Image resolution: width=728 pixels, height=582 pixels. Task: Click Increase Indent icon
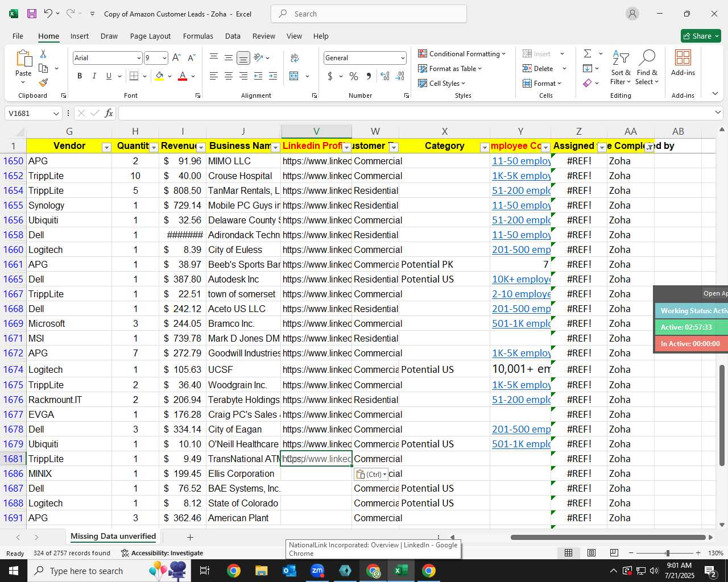273,76
